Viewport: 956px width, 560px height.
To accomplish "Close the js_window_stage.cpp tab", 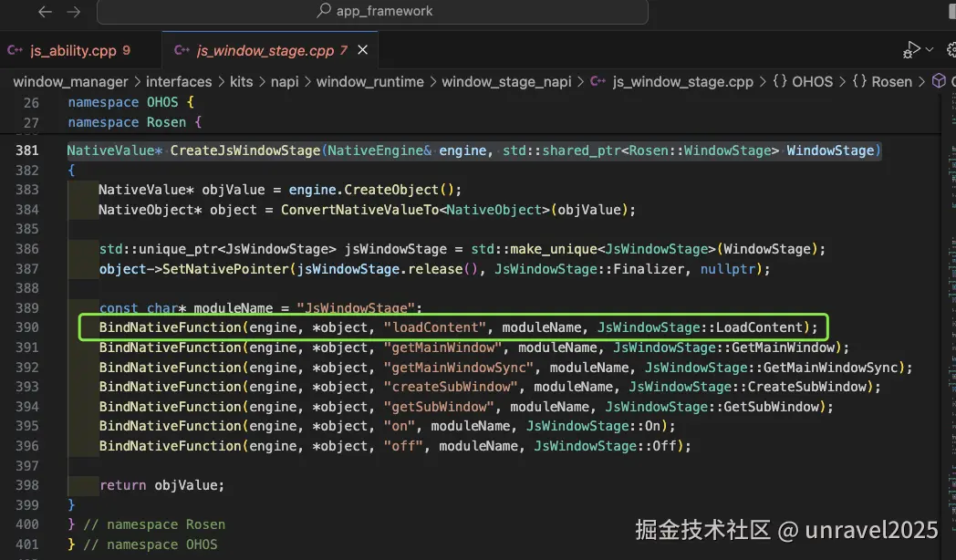I will pyautogui.click(x=363, y=50).
